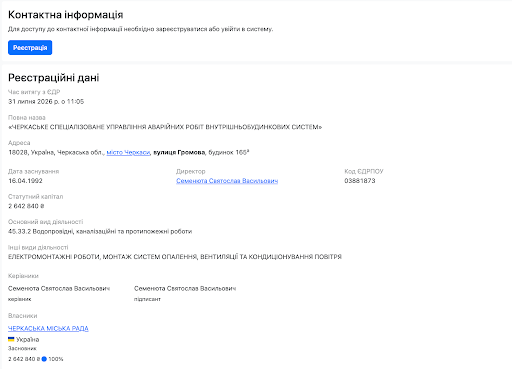Select manager name labeled підписант
The image size is (512, 369).
tap(185, 288)
